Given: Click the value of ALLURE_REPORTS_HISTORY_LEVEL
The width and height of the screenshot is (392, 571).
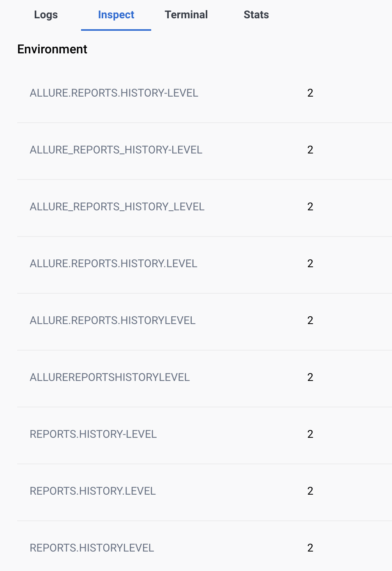Looking at the screenshot, I should [x=310, y=207].
